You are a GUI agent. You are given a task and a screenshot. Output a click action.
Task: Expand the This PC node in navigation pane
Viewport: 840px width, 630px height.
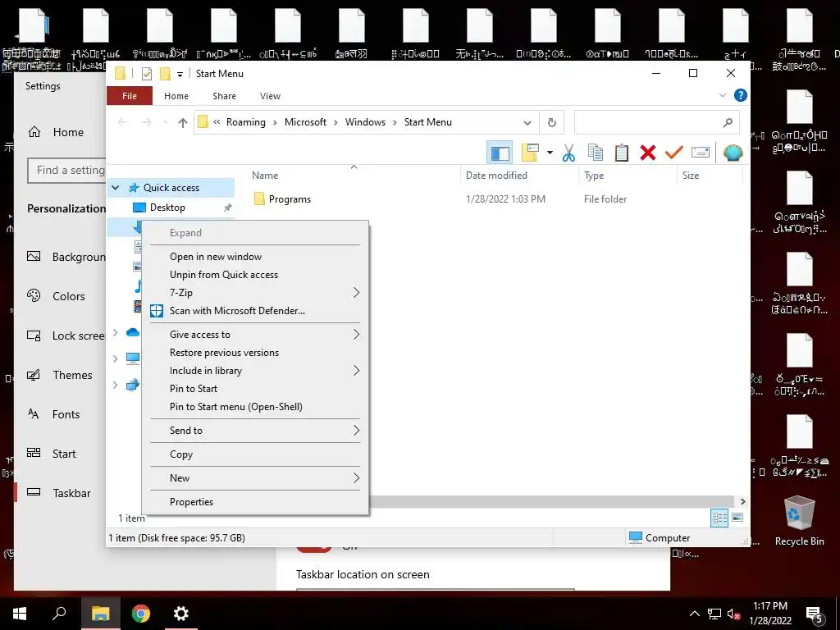(115, 358)
